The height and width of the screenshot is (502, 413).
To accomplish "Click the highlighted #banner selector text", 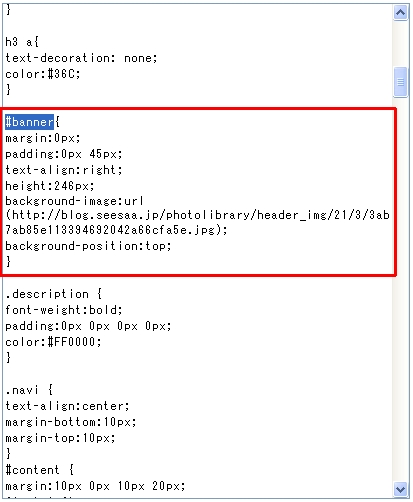I will [x=29, y=122].
